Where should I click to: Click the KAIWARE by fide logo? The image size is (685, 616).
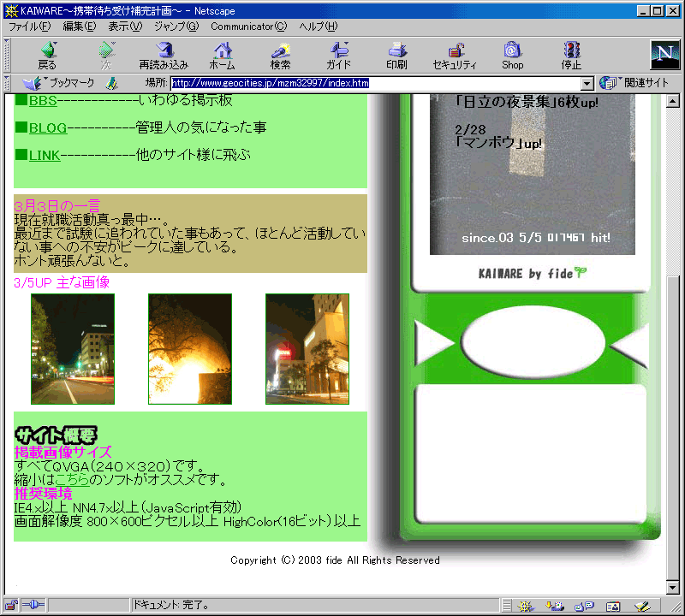coord(532,273)
